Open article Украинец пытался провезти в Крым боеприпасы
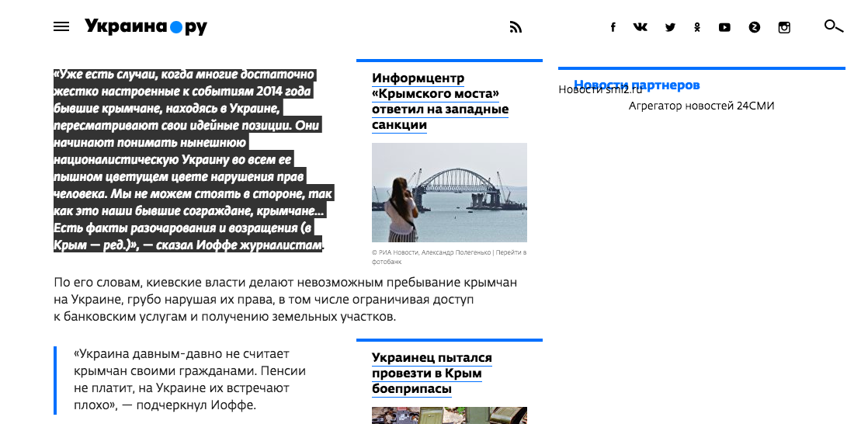Viewport: 868px width, 424px height. (x=432, y=373)
